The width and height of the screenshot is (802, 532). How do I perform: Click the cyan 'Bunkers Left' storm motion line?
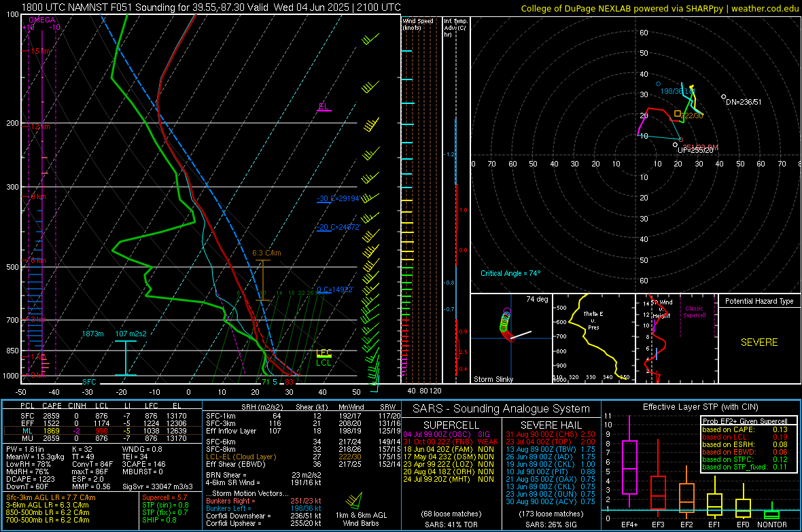point(264,508)
